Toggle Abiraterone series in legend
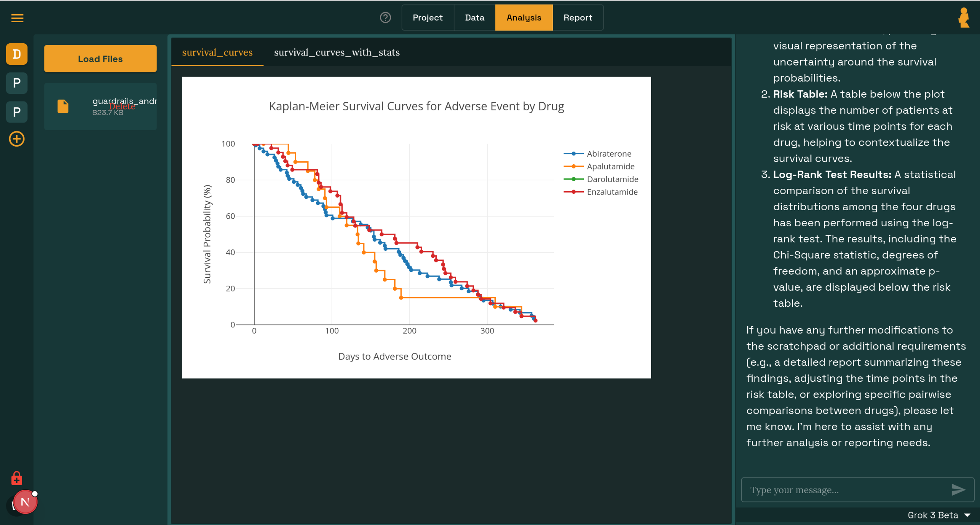This screenshot has height=525, width=980. [608, 154]
